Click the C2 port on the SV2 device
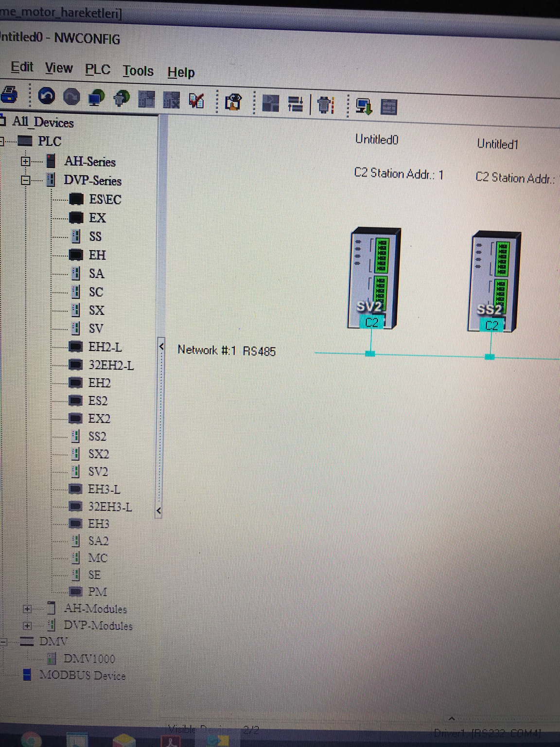This screenshot has height=747, width=560. 372,322
